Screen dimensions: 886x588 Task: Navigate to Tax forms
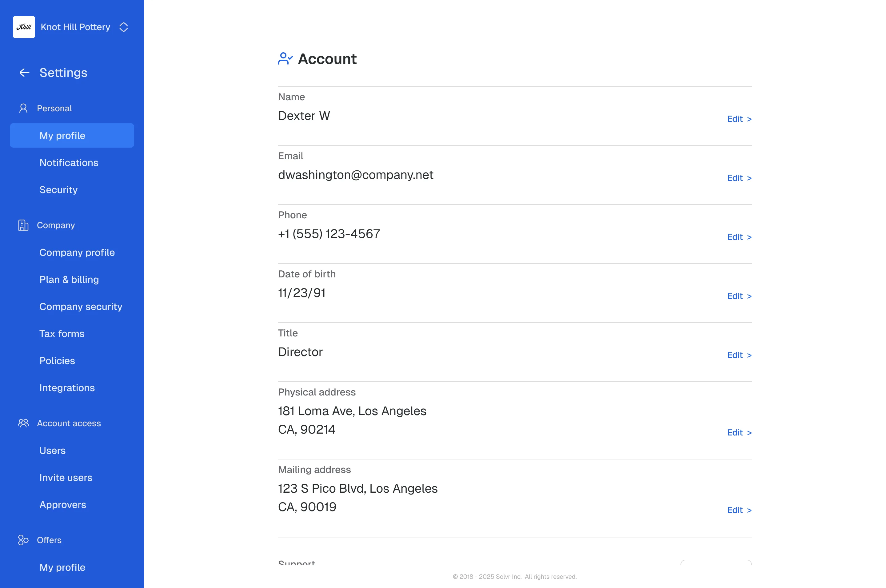(x=62, y=333)
